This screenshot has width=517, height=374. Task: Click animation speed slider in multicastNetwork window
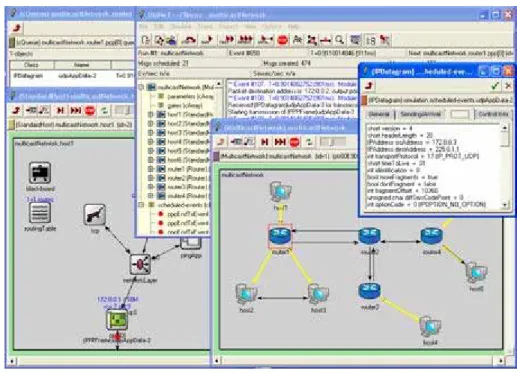click(x=332, y=142)
